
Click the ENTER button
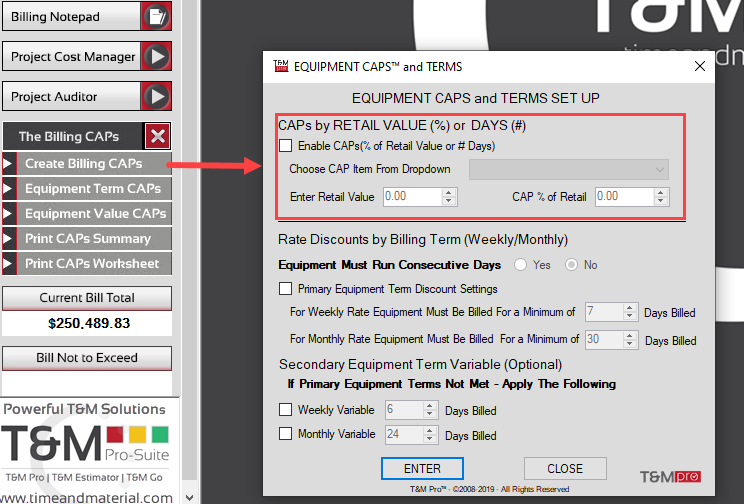coord(422,468)
